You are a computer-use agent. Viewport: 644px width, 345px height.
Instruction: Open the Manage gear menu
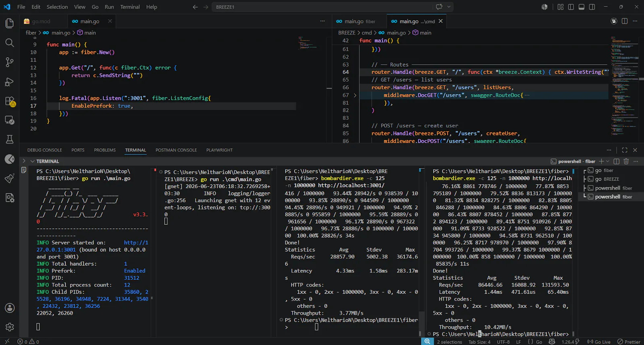click(10, 327)
